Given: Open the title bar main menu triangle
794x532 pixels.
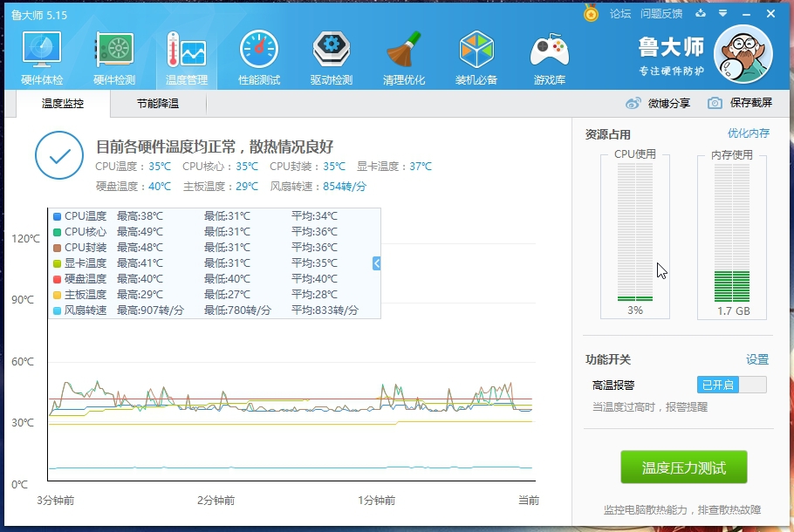Looking at the screenshot, I should point(723,14).
